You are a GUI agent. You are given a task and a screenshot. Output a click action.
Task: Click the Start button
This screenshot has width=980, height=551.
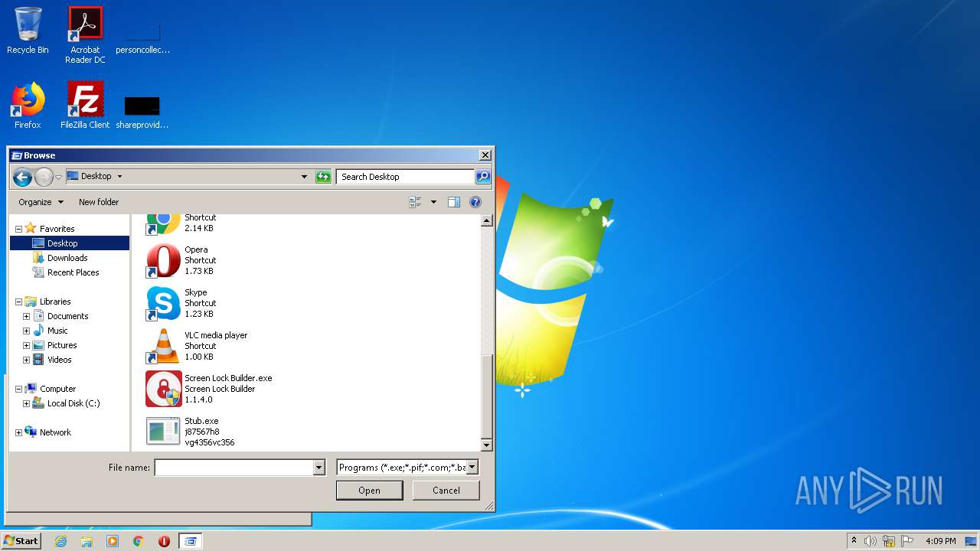[x=21, y=540]
